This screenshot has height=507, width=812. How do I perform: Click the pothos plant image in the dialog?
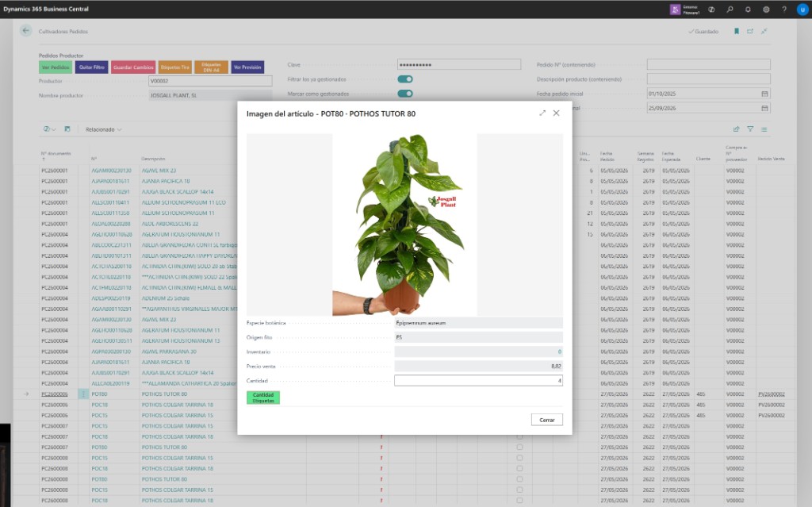click(x=404, y=225)
